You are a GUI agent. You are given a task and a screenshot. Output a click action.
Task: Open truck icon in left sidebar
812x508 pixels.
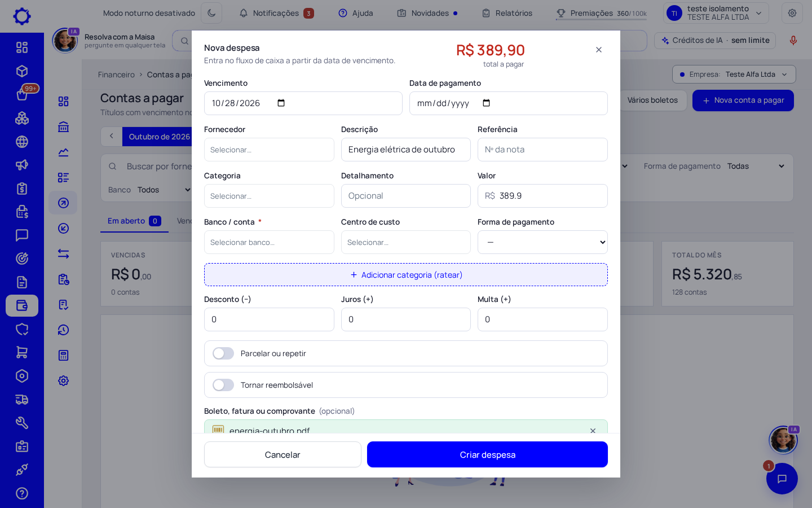(22, 400)
